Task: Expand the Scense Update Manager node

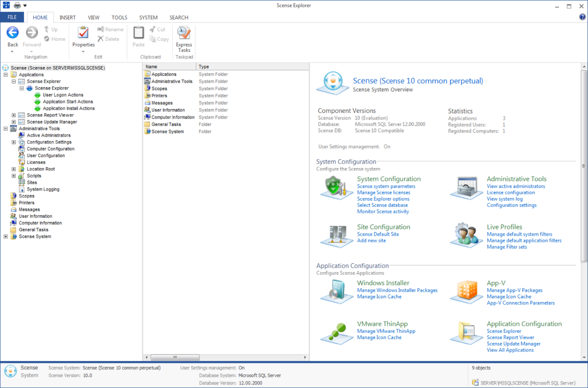Action: coord(14,122)
